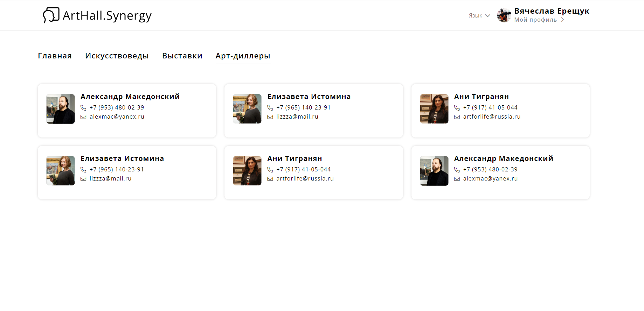Click phone icon on bottom-row Елизавета Истомина card

83,170
